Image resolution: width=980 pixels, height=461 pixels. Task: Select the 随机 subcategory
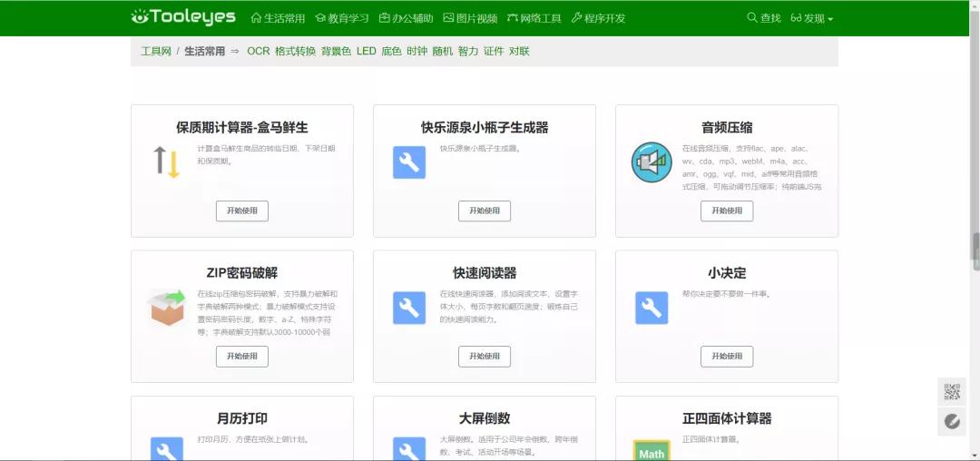click(x=443, y=51)
